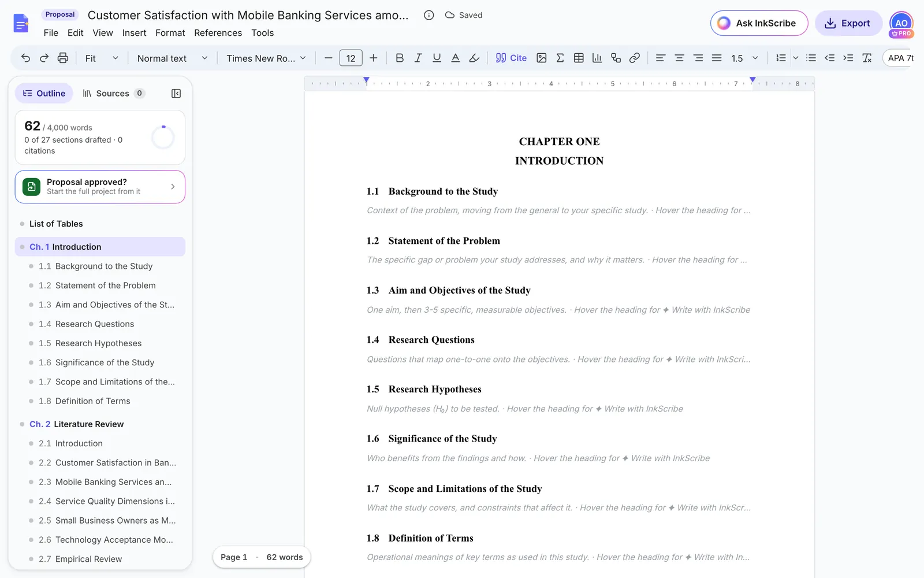
Task: Open the Tools menu
Action: tap(262, 33)
